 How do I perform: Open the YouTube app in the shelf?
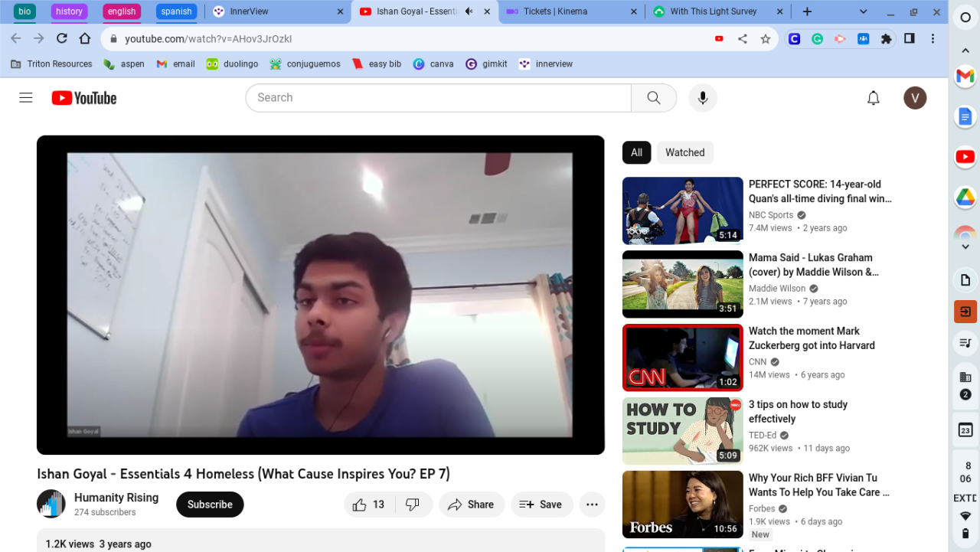pyautogui.click(x=965, y=157)
